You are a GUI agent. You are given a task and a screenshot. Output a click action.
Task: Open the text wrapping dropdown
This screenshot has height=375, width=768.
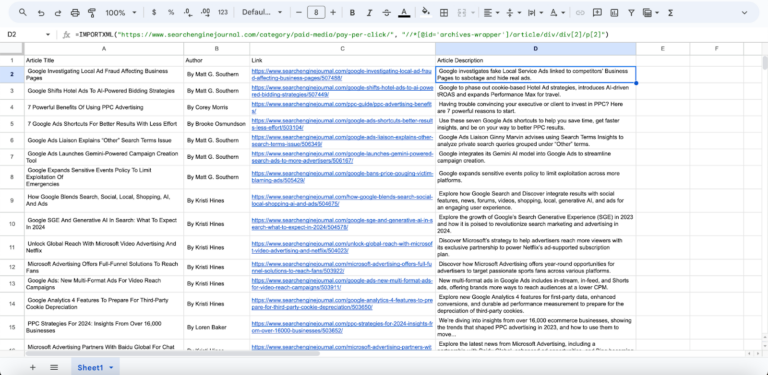535,13
